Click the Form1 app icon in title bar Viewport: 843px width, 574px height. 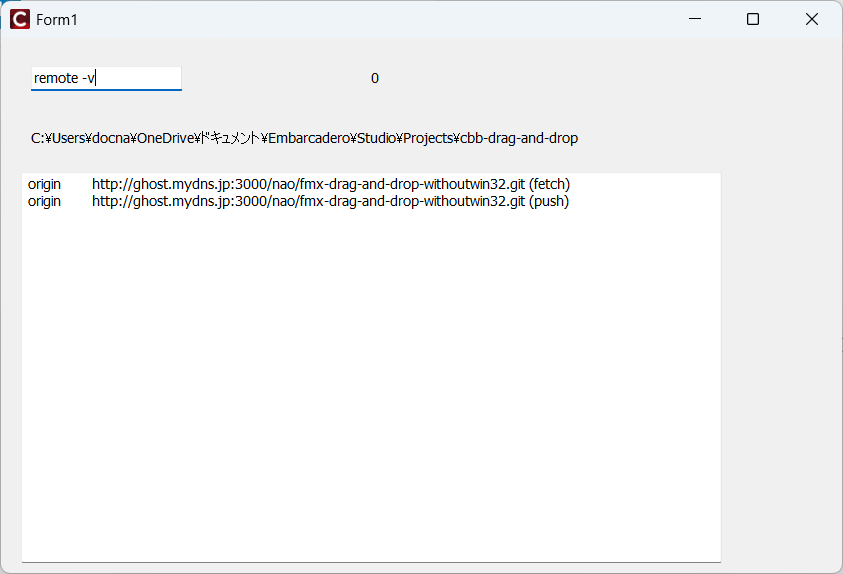20,19
